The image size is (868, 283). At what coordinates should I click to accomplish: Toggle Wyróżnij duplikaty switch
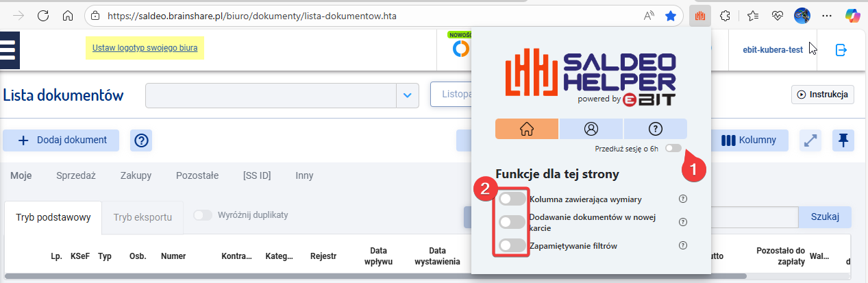coord(203,215)
